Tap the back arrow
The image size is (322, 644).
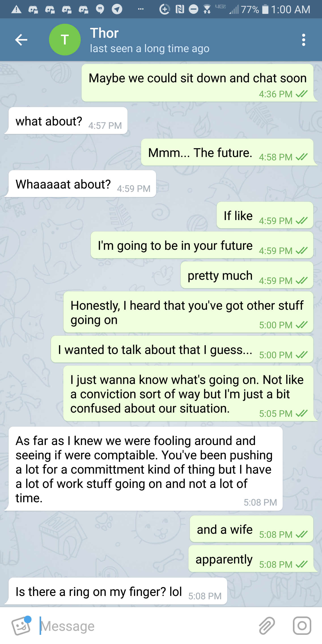click(x=21, y=40)
